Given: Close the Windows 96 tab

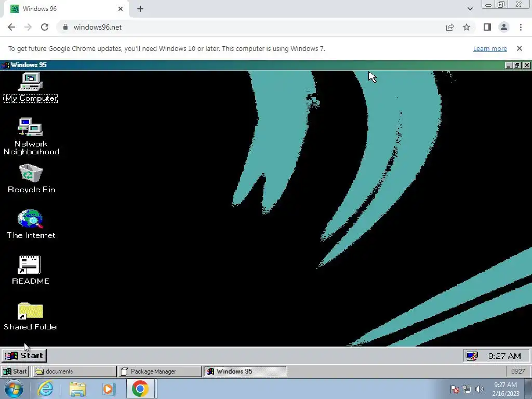Looking at the screenshot, I should [121, 9].
